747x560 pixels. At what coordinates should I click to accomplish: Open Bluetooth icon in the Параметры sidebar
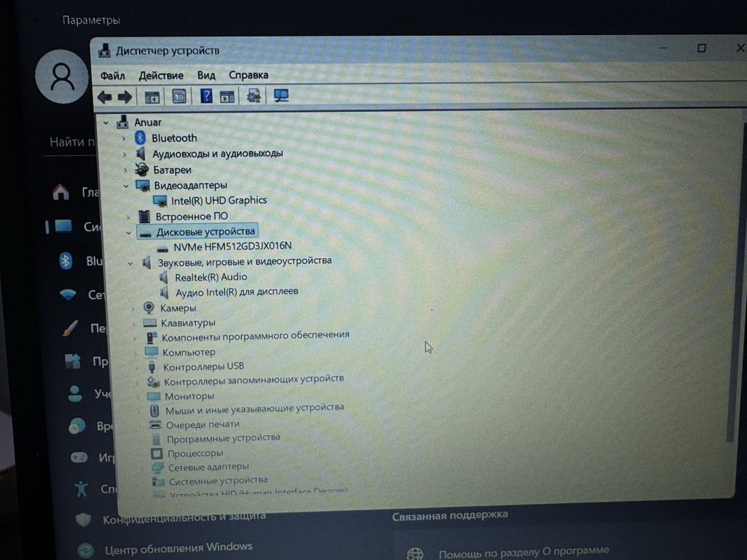pyautogui.click(x=66, y=261)
